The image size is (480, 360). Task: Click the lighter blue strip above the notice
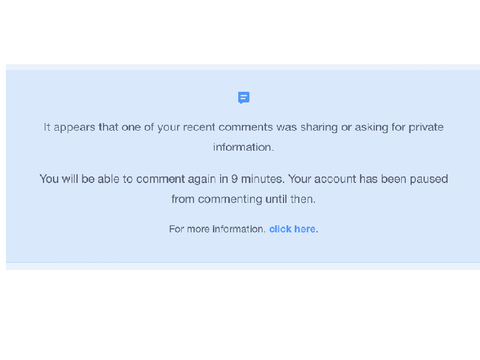243,67
